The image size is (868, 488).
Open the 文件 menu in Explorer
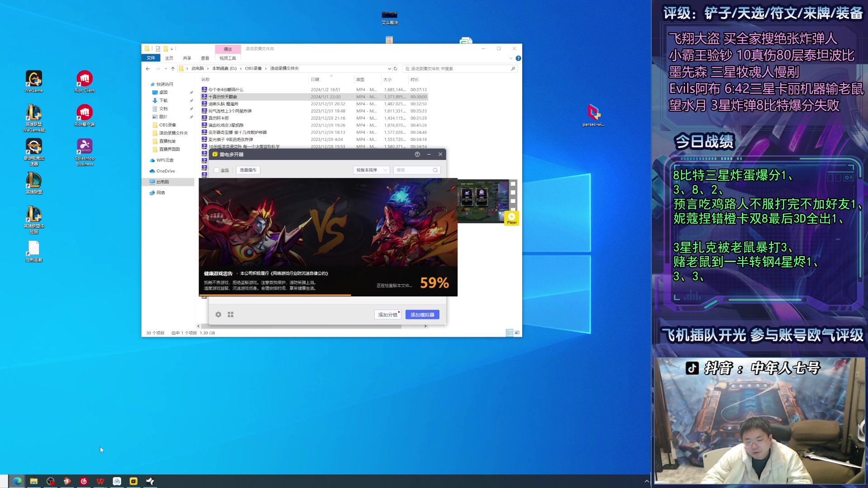[x=151, y=58]
